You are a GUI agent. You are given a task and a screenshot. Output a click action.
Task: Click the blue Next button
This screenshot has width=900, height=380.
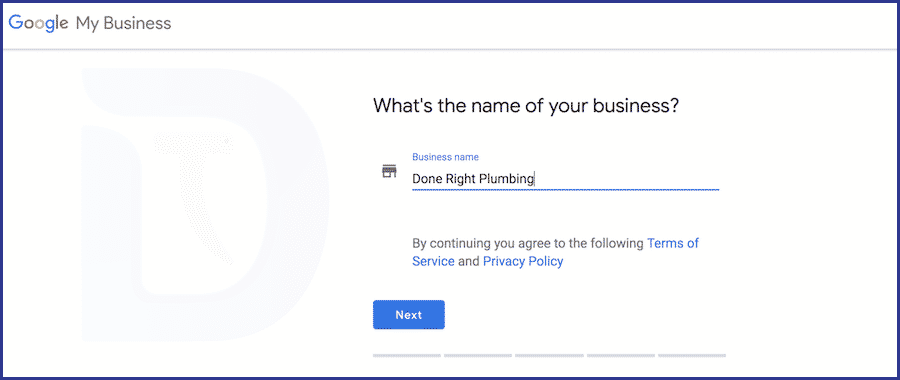click(x=409, y=315)
